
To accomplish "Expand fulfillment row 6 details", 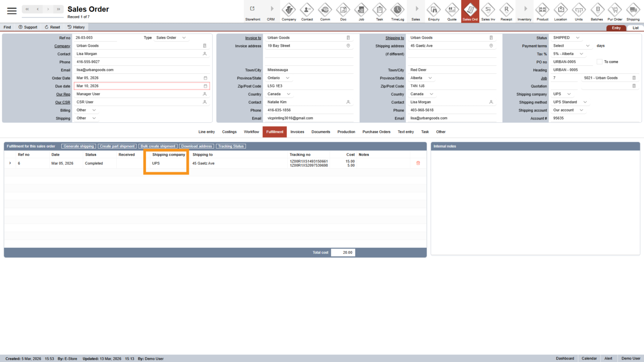I will point(10,163).
